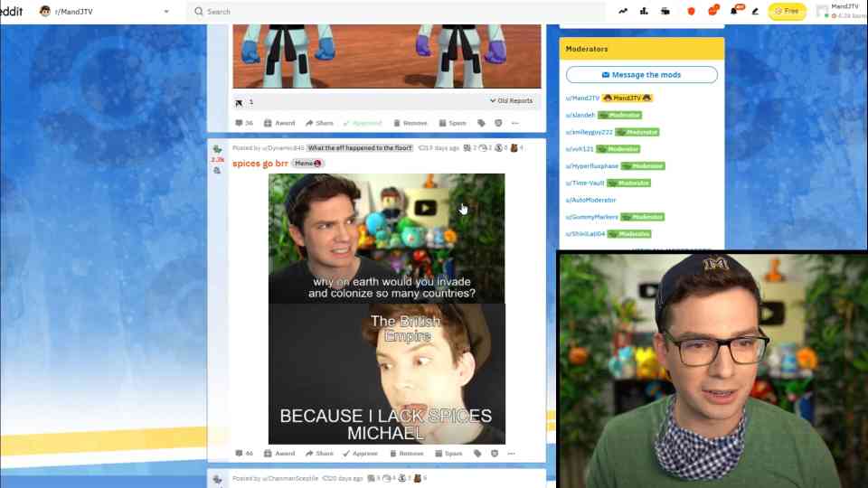Open u/HyperfluxPhase moderator profile link
Screen dimensions: 868x488
[592, 166]
